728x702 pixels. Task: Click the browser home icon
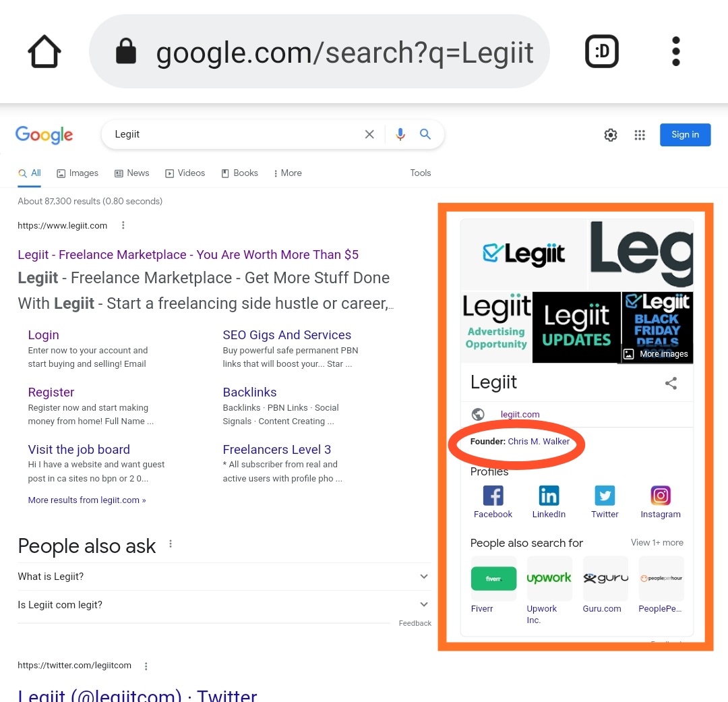[44, 51]
